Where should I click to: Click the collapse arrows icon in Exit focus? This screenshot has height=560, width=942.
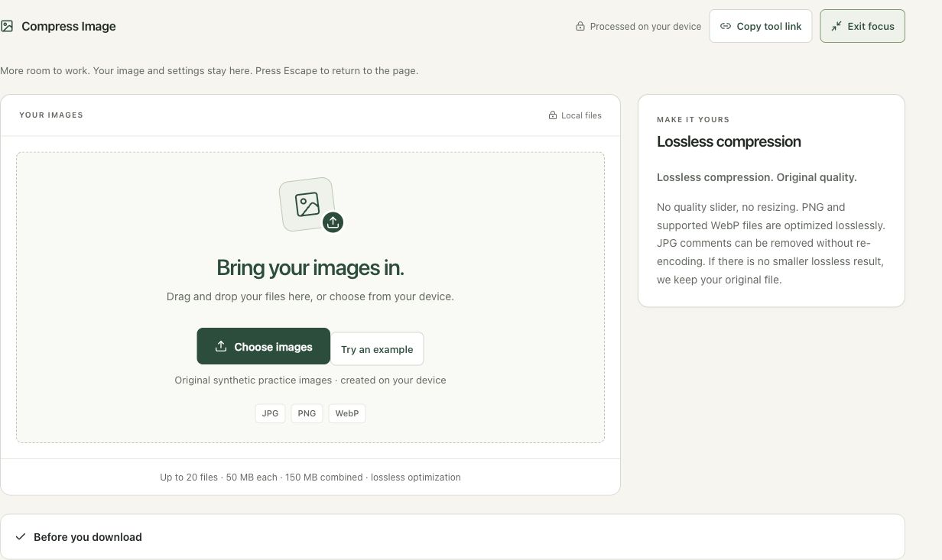click(x=836, y=26)
